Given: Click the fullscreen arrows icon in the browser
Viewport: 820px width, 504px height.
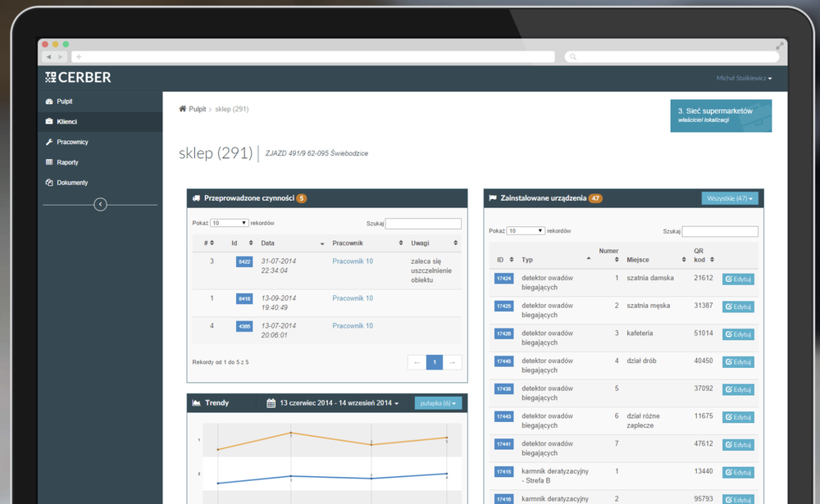Looking at the screenshot, I should click(779, 46).
